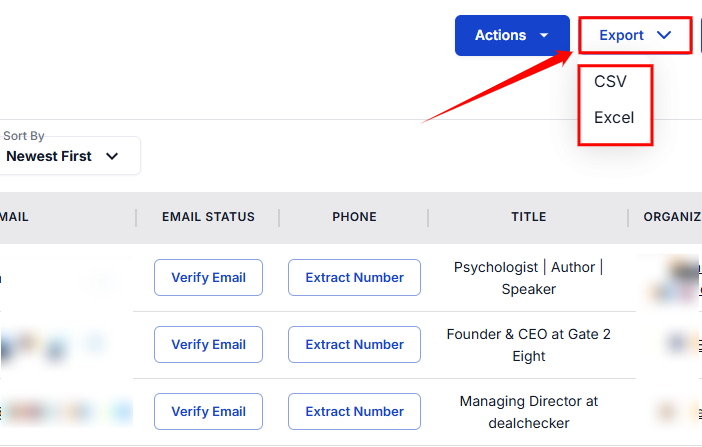Click Managing Director at dealchecker title
Screen dimensions: 702x447
(528, 411)
